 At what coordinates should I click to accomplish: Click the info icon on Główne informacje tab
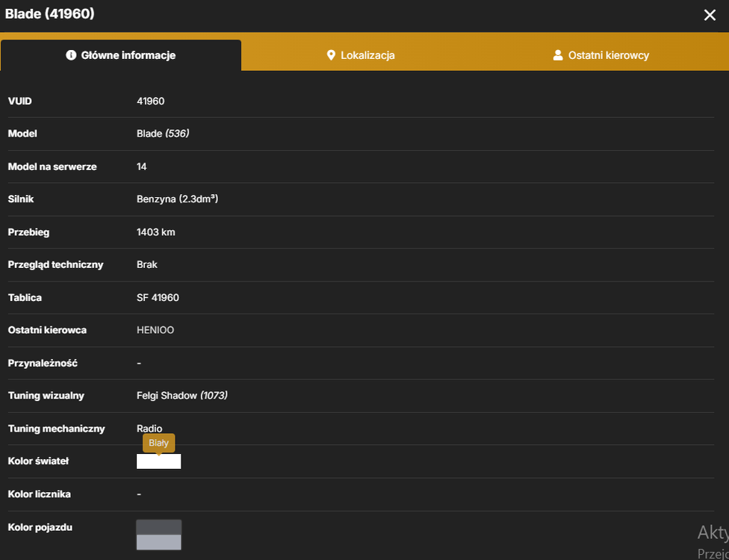71,55
